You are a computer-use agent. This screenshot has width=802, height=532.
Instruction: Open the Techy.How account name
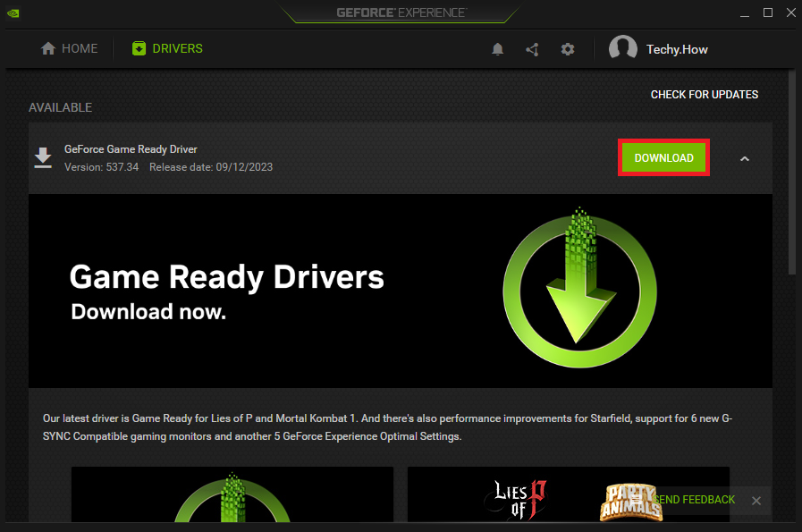pos(677,49)
